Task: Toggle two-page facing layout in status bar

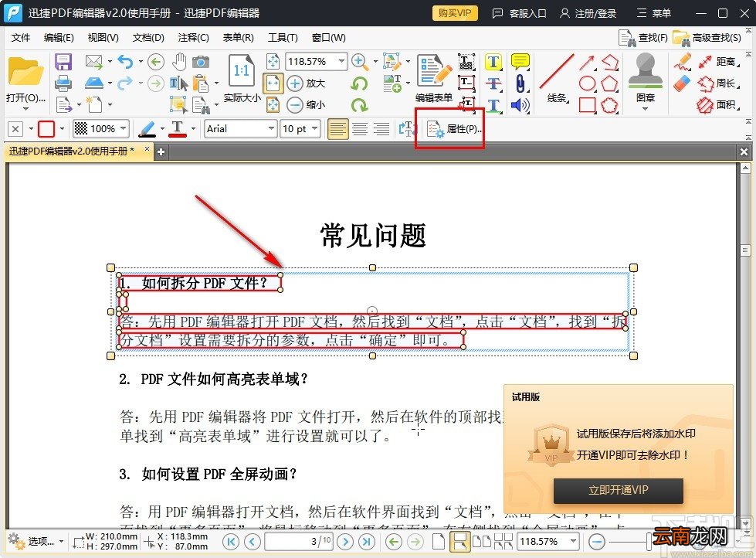Action: pos(481,542)
